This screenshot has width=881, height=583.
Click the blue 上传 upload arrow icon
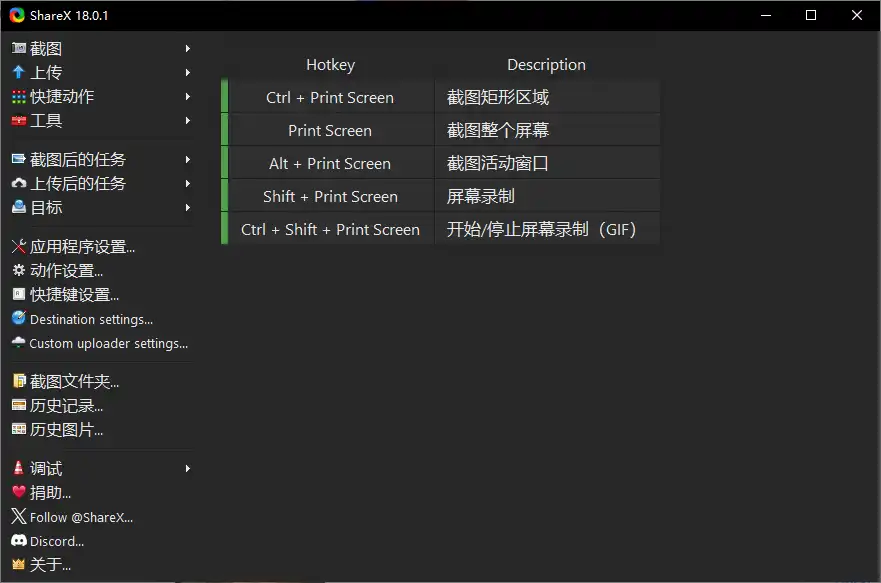coord(19,72)
